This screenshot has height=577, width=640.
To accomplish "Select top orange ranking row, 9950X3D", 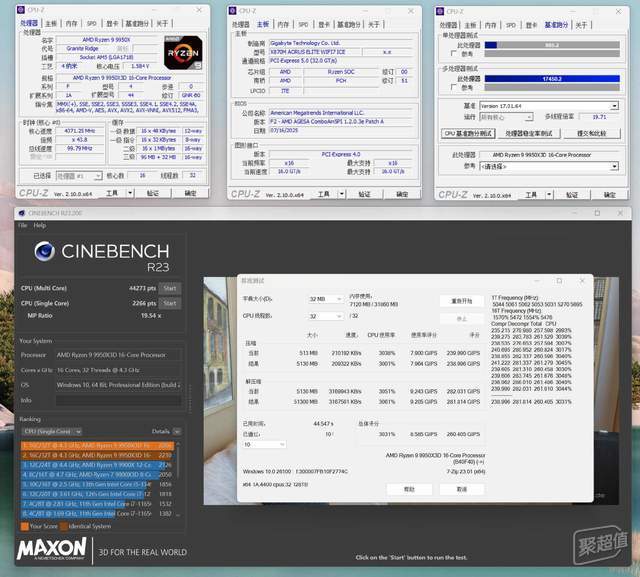I will point(98,446).
